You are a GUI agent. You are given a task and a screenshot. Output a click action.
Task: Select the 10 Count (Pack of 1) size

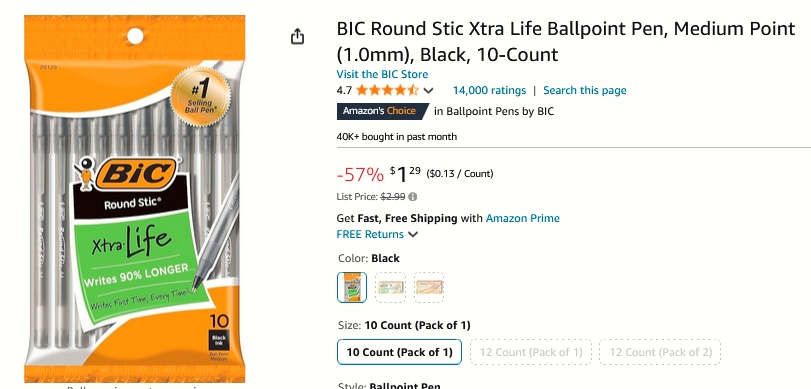(399, 352)
